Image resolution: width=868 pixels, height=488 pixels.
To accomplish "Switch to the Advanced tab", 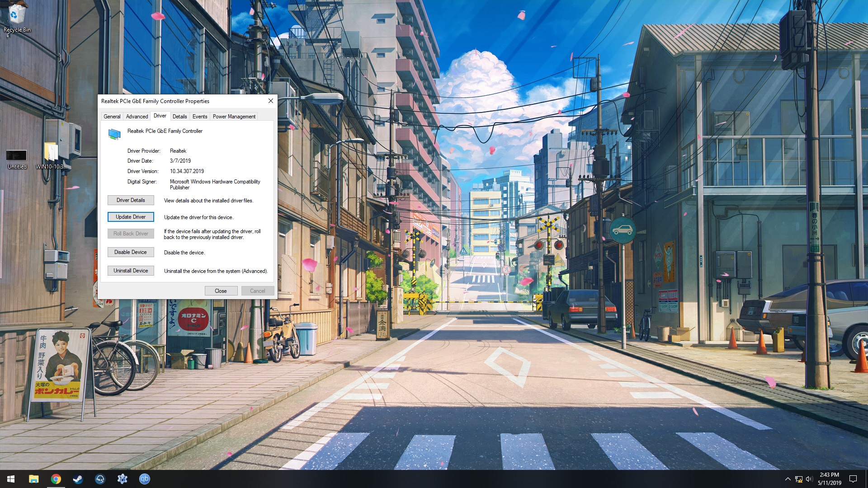I will (x=137, y=117).
